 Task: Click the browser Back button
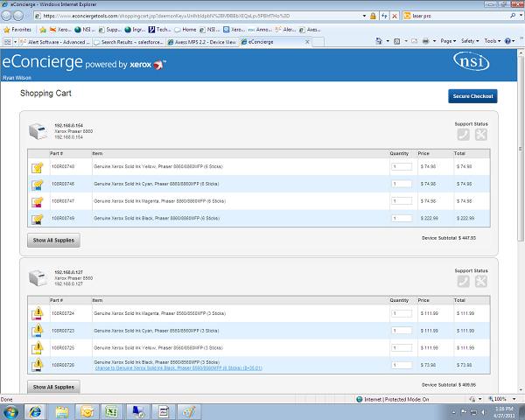point(6,16)
